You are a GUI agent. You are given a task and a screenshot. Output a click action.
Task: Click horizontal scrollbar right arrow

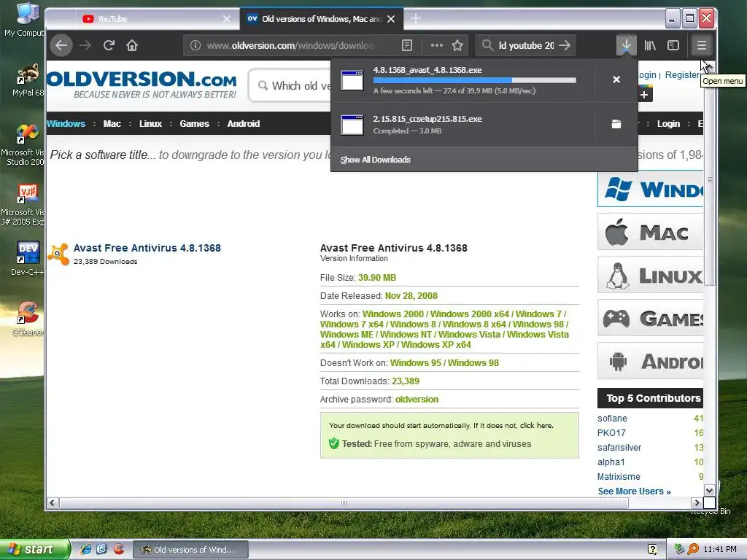[x=697, y=503]
